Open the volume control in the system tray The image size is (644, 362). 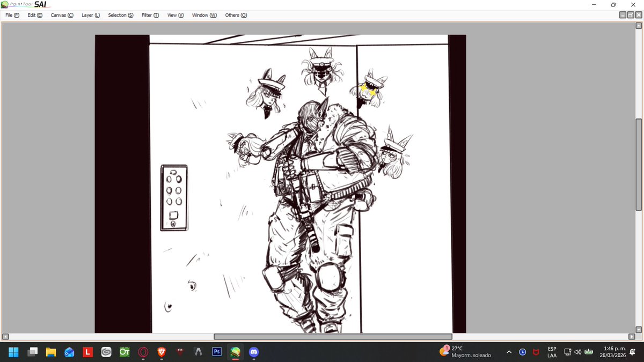pos(578,352)
